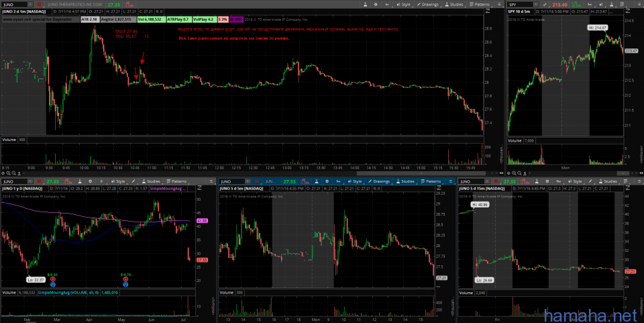Click the 5m timeframe button in JUNO 5m chart

[338, 181]
